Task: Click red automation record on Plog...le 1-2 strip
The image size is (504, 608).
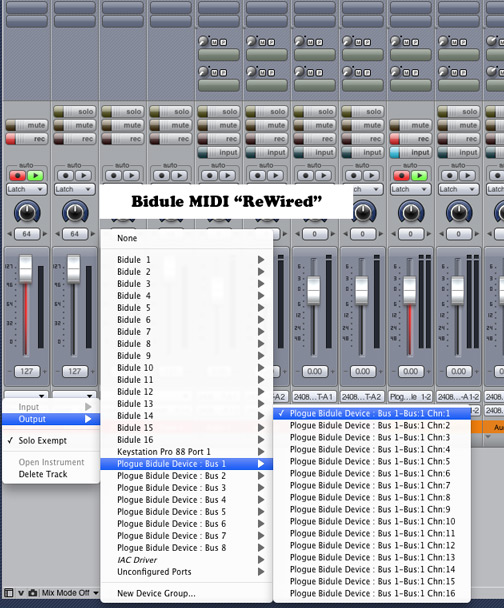Action: pyautogui.click(x=401, y=176)
